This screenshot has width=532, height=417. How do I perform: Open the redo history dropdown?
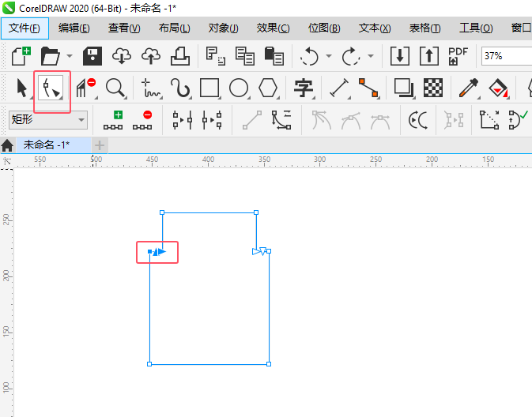[x=371, y=56]
